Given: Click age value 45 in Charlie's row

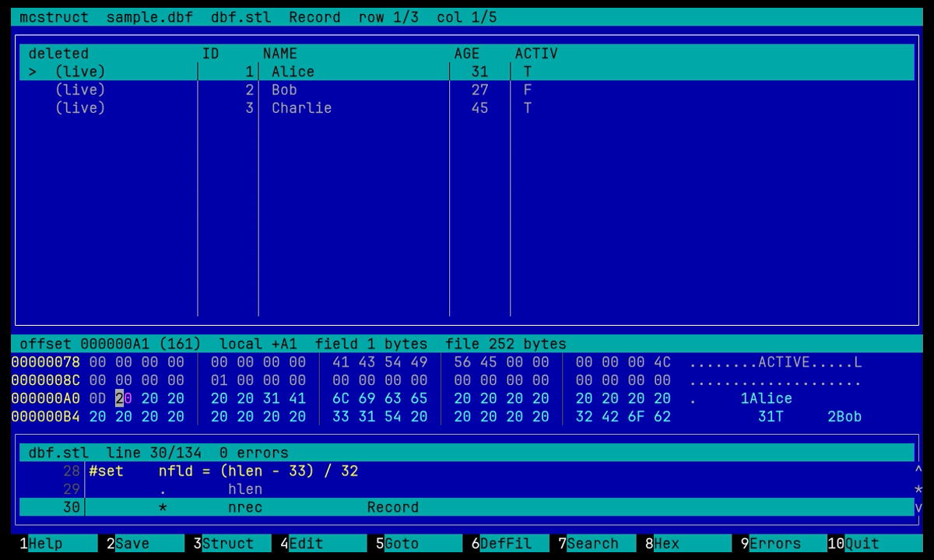Looking at the screenshot, I should 479,107.
